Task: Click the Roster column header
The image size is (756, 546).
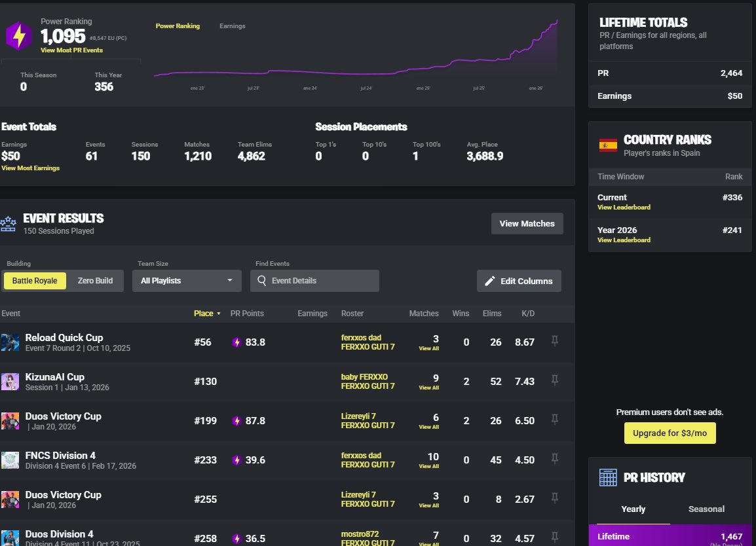Action: click(352, 313)
